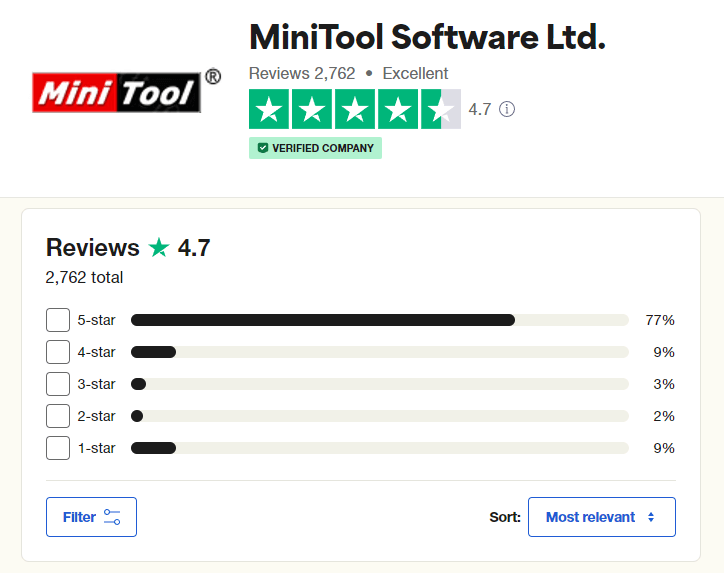Tick the 1-star filter checkbox

pos(58,448)
